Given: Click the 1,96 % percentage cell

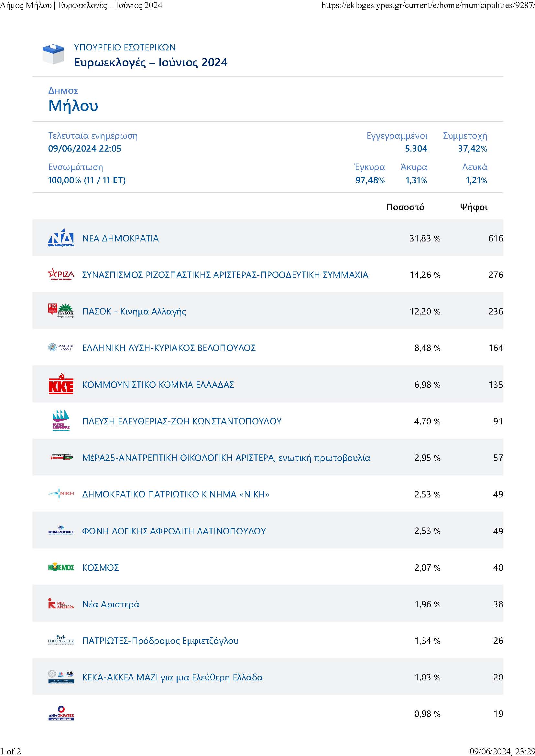Looking at the screenshot, I should pyautogui.click(x=427, y=604).
